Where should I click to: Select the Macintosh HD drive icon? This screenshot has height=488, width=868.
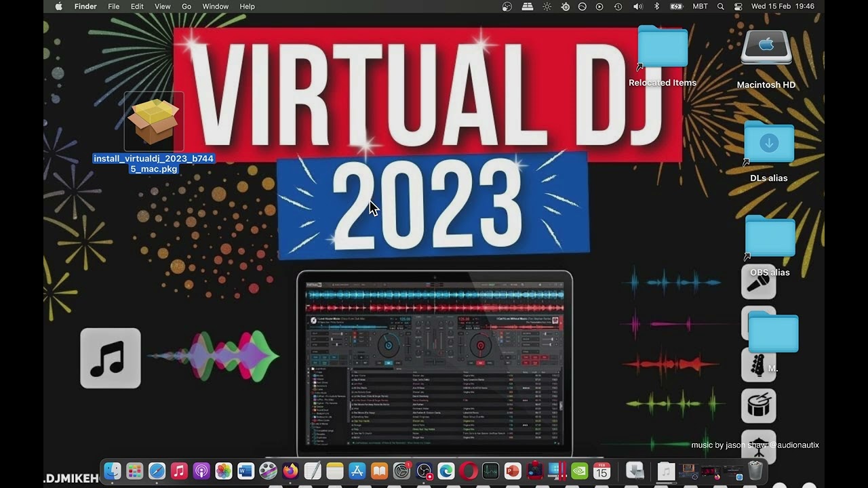click(x=766, y=47)
